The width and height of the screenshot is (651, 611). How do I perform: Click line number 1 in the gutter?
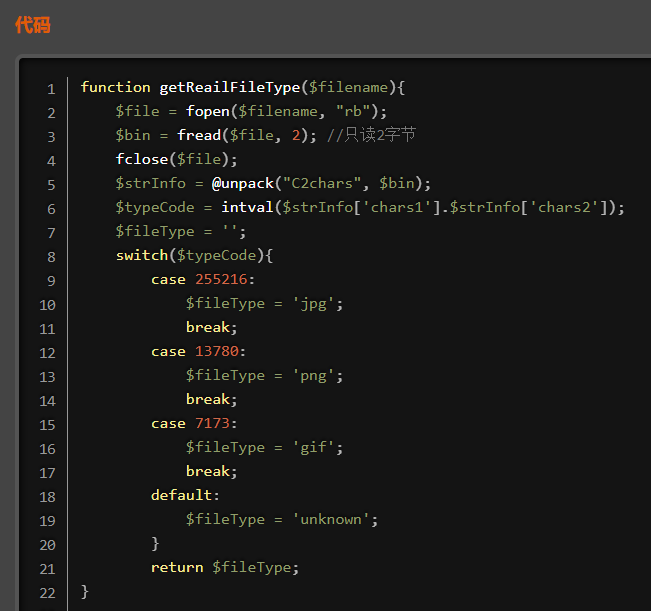(51, 88)
